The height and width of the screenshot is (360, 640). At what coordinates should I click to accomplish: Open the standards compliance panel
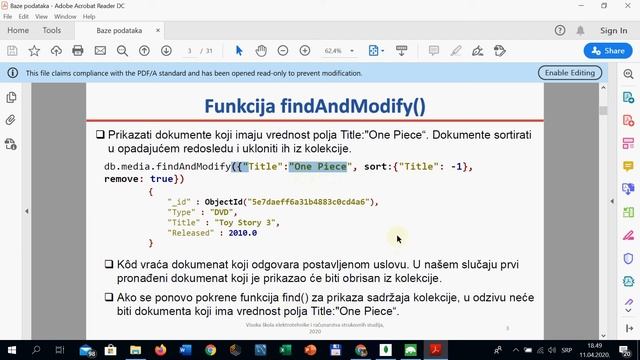11,144
